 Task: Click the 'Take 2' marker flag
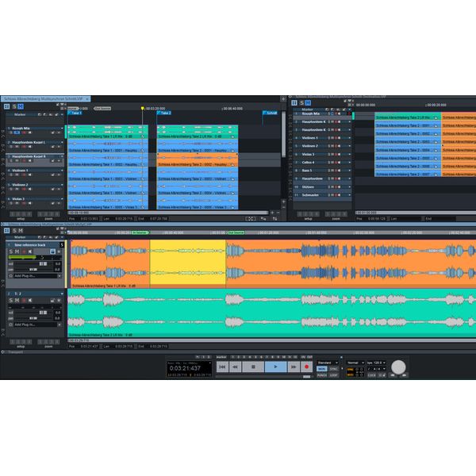click(164, 113)
